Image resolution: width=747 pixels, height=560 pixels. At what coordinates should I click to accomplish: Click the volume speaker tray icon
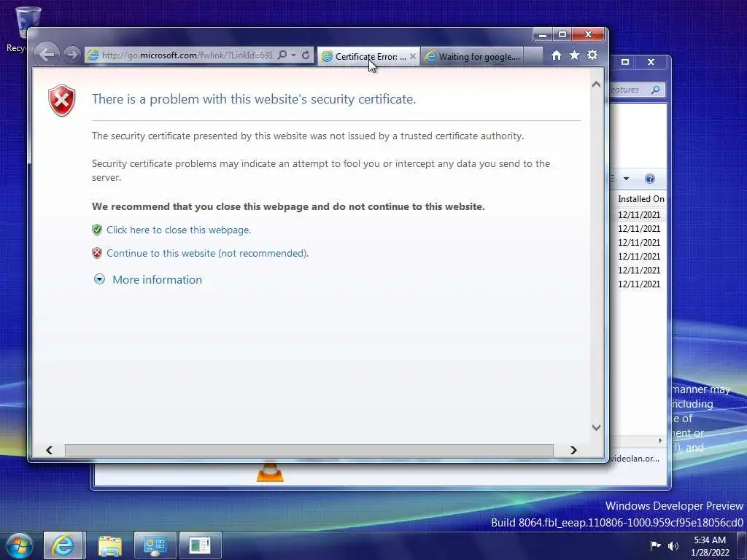[x=673, y=545]
